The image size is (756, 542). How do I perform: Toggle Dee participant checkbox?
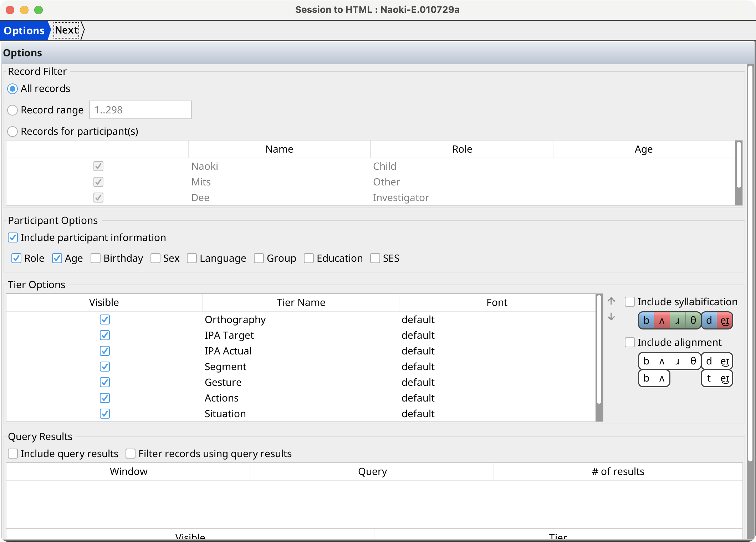(98, 198)
